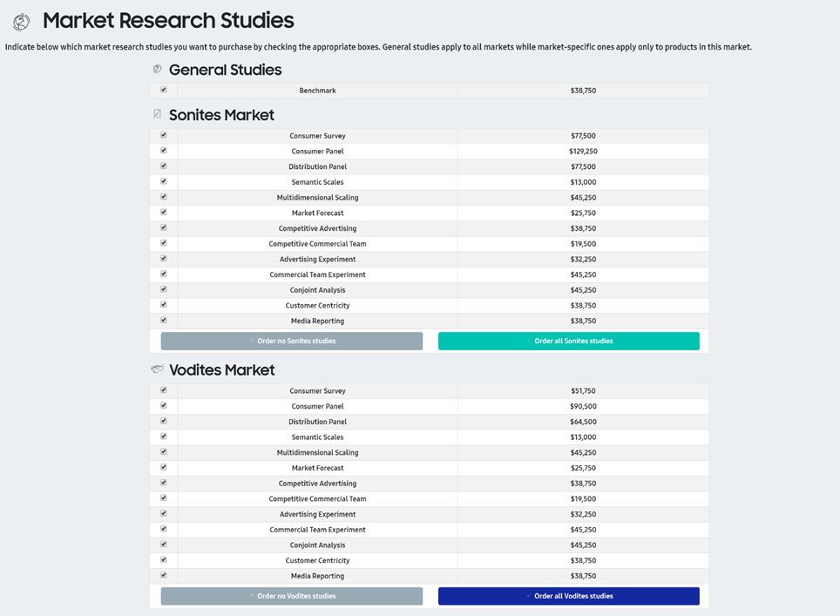Click the Market Research Studies header icon
This screenshot has height=616, width=840.
22,22
